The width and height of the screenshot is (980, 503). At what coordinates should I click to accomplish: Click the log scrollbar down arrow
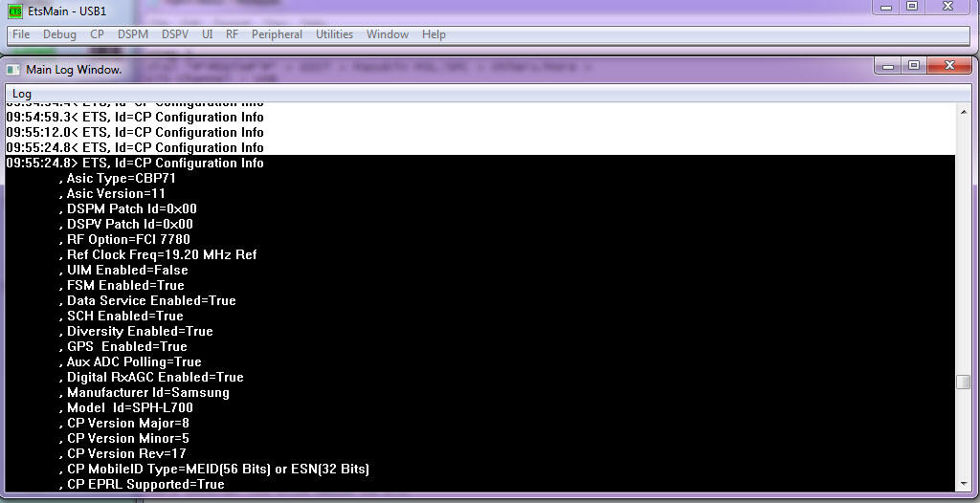coord(963,484)
